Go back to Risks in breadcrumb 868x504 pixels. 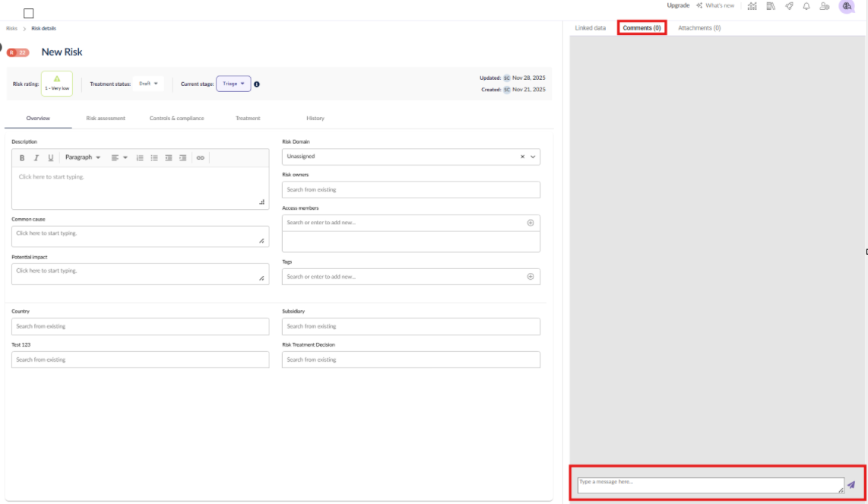click(11, 29)
